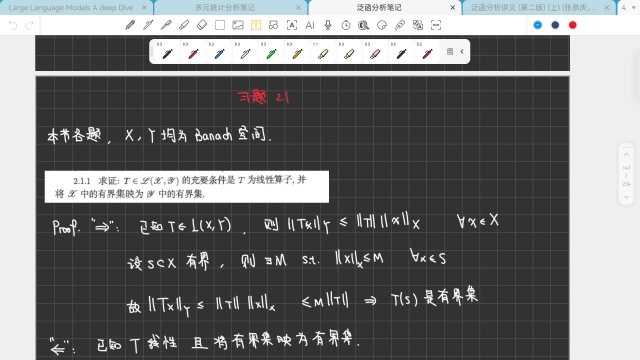This screenshot has width=640, height=360.
Task: Click the red handwritten title 习题 2.1
Action: point(264,97)
